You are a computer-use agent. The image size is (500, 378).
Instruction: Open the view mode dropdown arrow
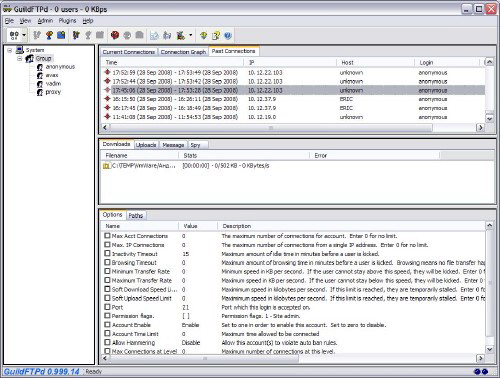click(x=24, y=35)
